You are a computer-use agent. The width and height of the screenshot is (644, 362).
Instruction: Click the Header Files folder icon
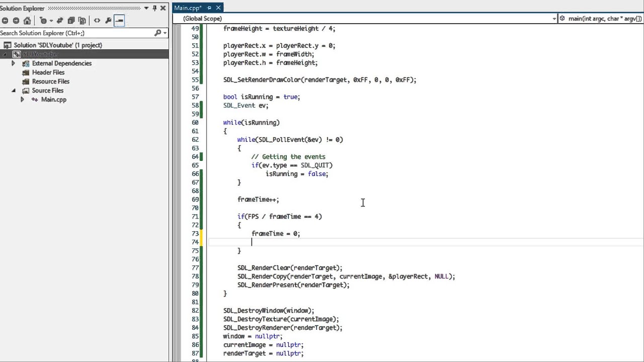click(26, 72)
